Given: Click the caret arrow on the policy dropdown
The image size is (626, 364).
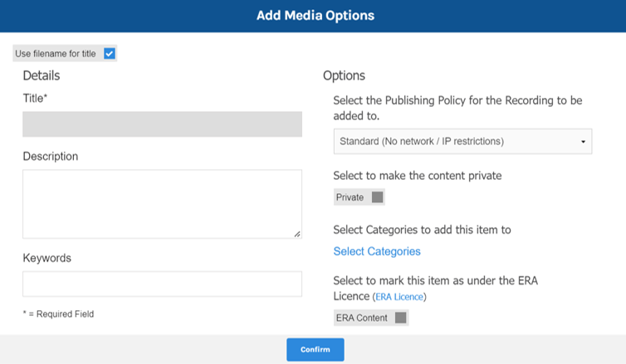Looking at the screenshot, I should click(x=583, y=142).
